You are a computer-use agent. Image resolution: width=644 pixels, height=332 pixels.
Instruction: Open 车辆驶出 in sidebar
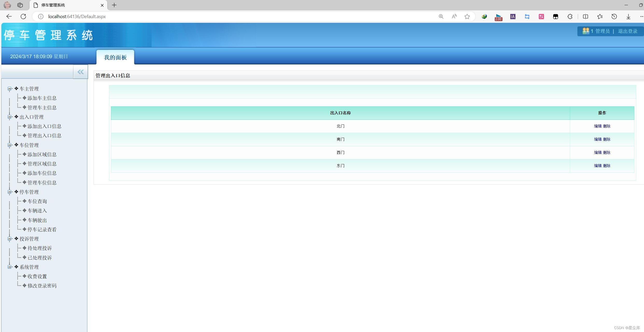click(37, 220)
